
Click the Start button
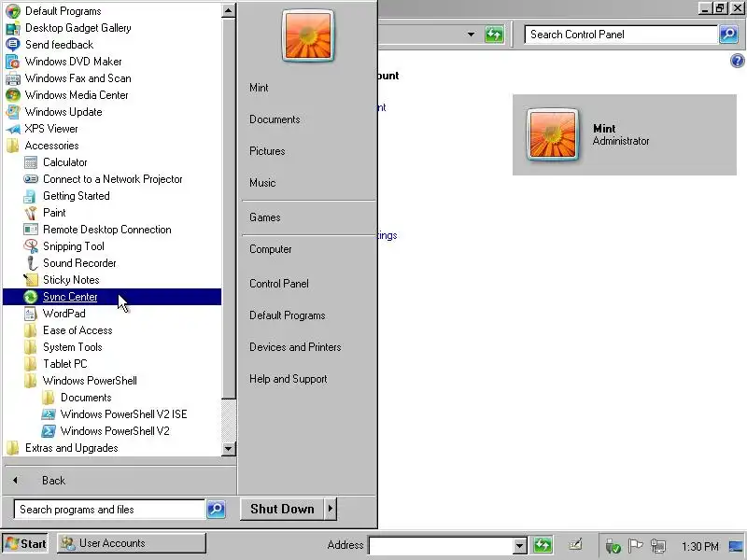coord(25,543)
